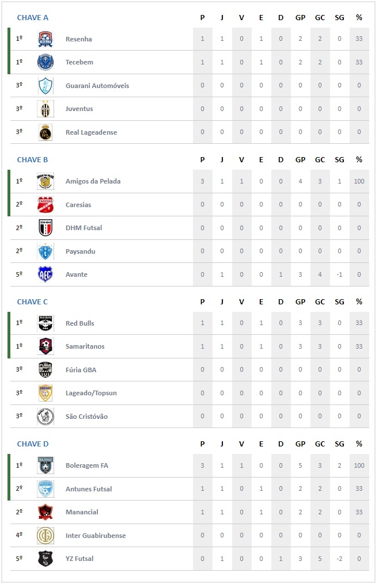
Task: Open the YZ Futsal black crest
Action: [46, 559]
